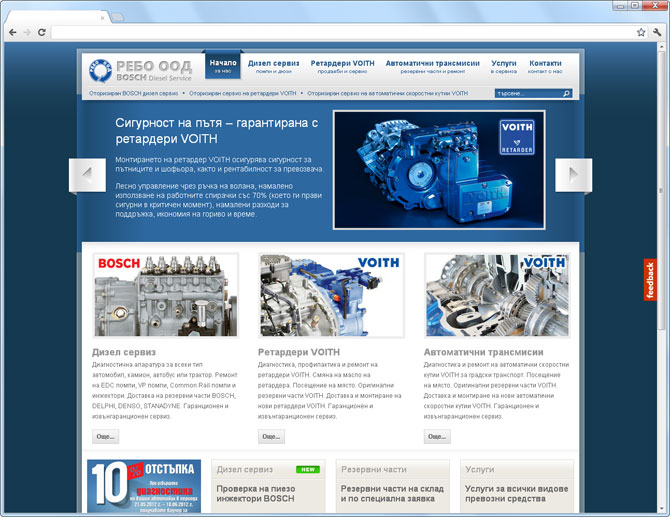Maximize the browser window
The image size is (670, 517).
click(x=635, y=6)
